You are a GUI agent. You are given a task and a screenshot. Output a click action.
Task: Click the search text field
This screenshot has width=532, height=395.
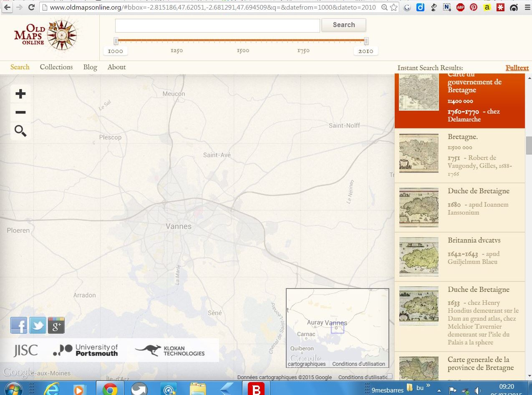coord(217,25)
